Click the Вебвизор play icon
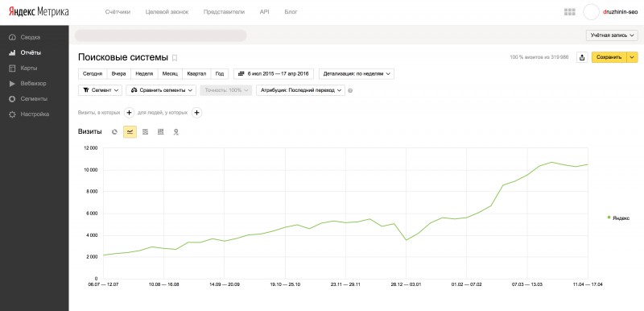The width and height of the screenshot is (644, 311). 12,84
